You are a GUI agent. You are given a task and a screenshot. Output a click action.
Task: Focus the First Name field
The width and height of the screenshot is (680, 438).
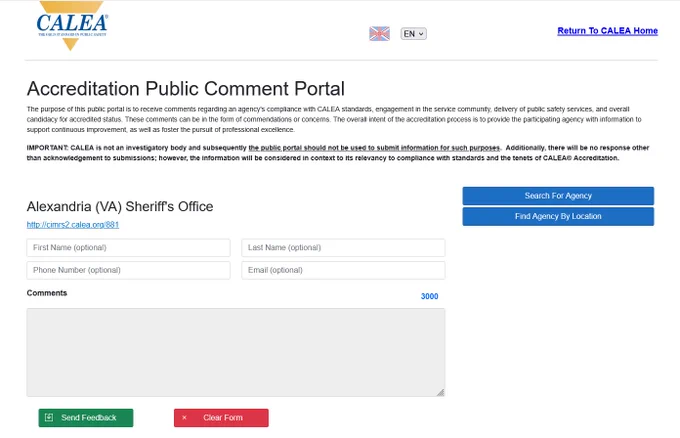click(x=128, y=248)
